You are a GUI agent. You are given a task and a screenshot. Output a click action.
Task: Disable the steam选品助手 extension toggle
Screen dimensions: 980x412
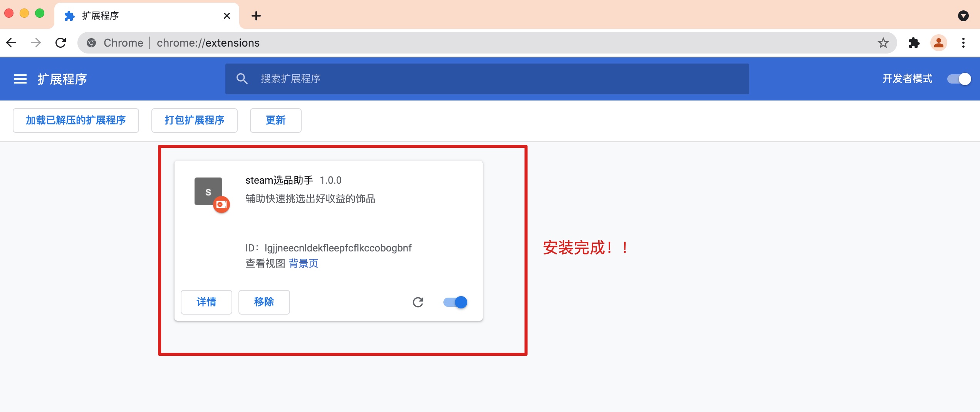[x=455, y=302]
